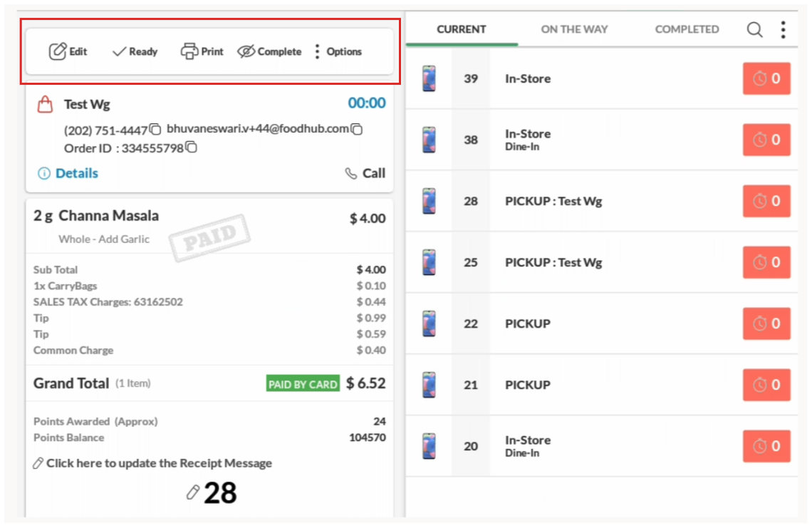Switch to the ON THE WAY tab
The width and height of the screenshot is (812, 528).
[574, 29]
